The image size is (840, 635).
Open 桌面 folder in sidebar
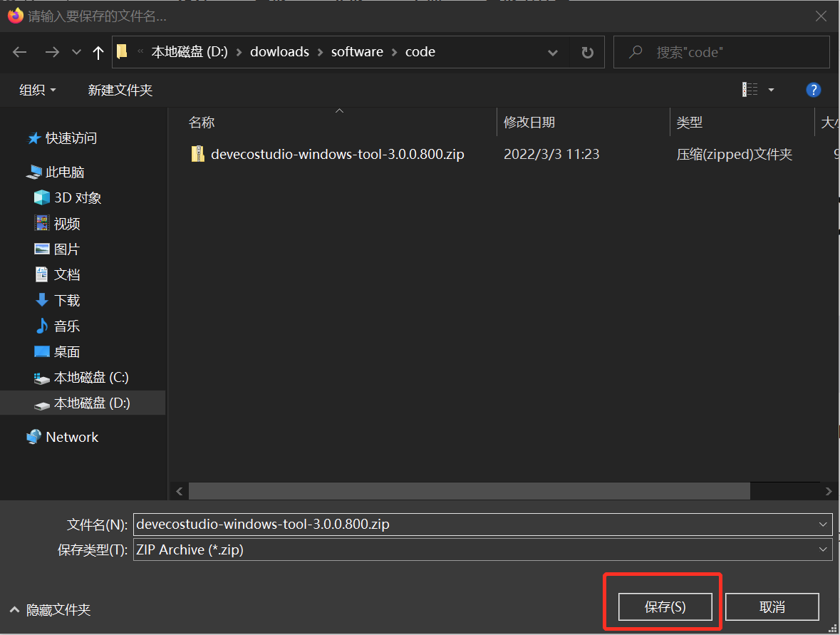pyautogui.click(x=57, y=352)
